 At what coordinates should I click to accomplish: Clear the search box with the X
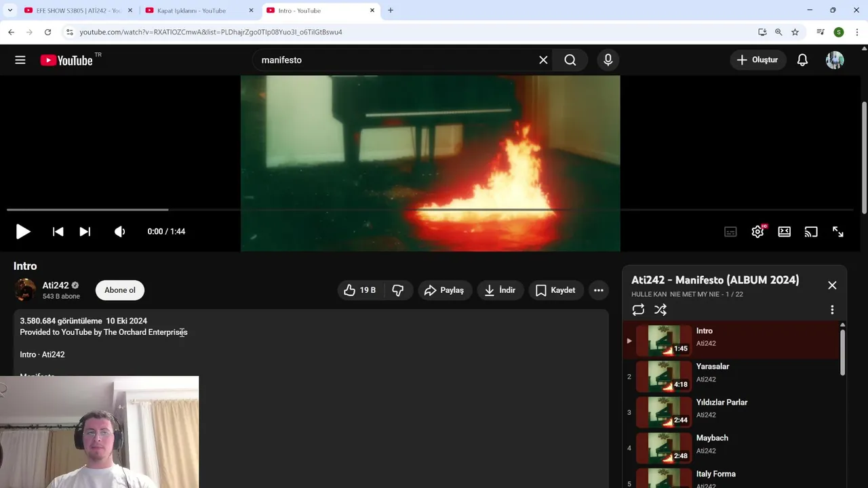pos(543,60)
